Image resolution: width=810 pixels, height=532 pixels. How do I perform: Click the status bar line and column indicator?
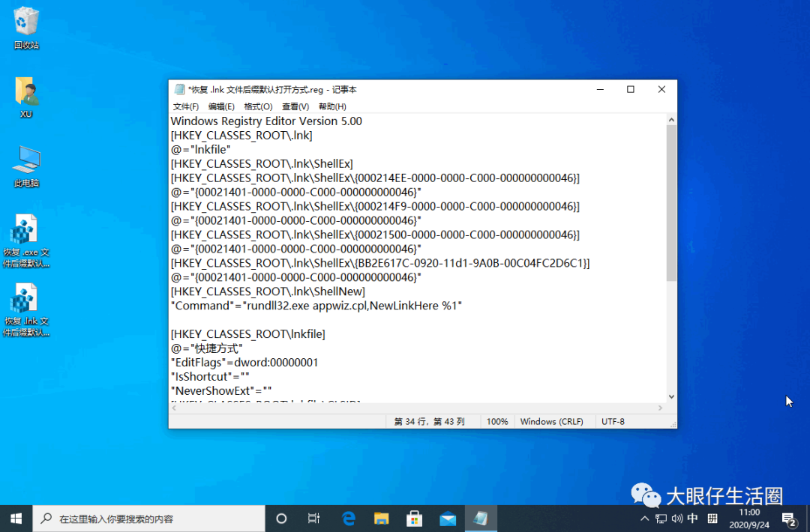429,422
